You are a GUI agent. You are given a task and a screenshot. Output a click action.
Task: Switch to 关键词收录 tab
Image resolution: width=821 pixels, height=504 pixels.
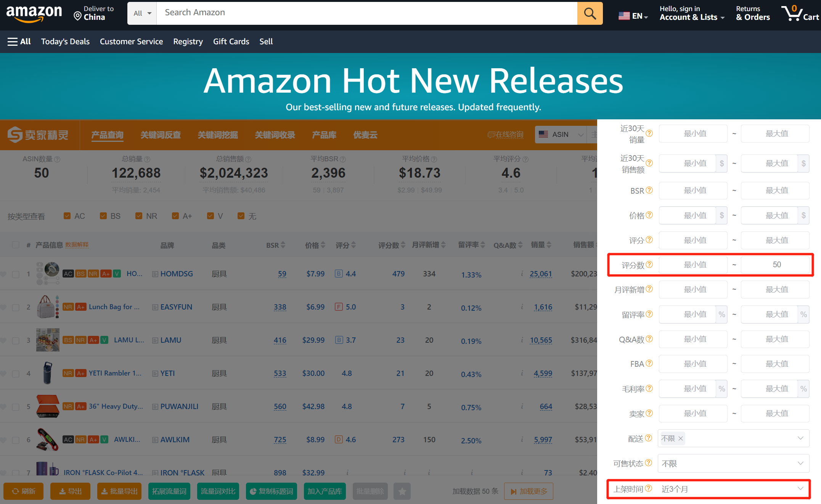point(275,135)
